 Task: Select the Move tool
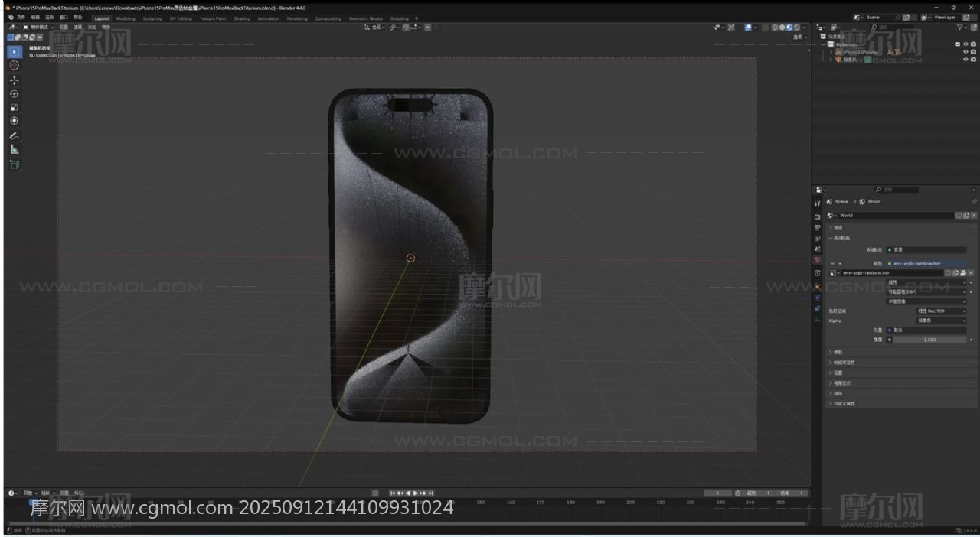pyautogui.click(x=14, y=80)
